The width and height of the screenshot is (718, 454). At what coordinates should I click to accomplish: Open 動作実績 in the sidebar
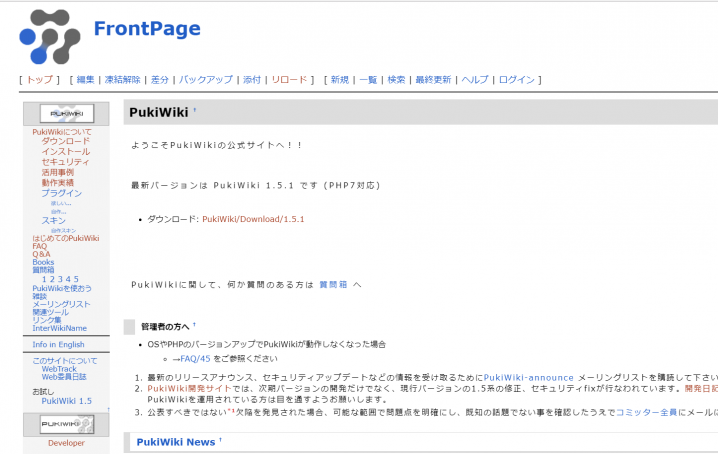coord(58,182)
